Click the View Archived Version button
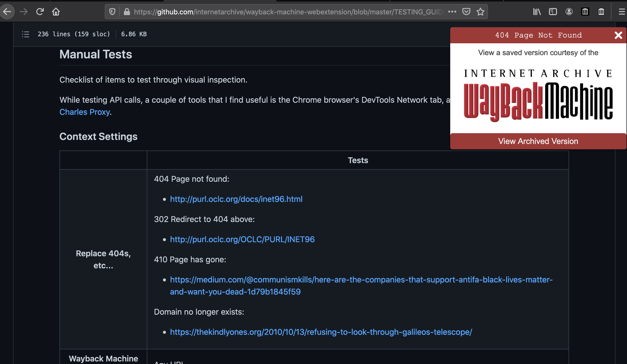This screenshot has height=364, width=627. (x=538, y=141)
